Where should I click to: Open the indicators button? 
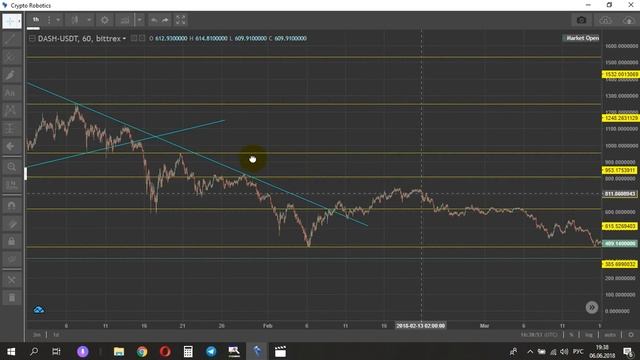[125, 20]
